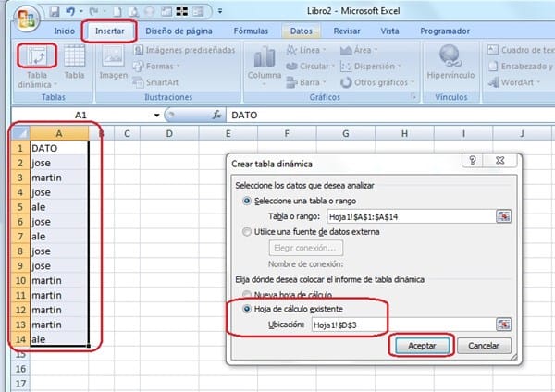555x392 pixels.
Task: Insert a Cuadro de texto
Action: coord(521,50)
